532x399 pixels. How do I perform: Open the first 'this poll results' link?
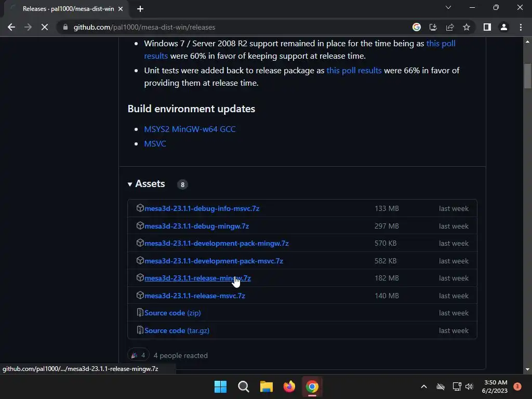(300, 49)
